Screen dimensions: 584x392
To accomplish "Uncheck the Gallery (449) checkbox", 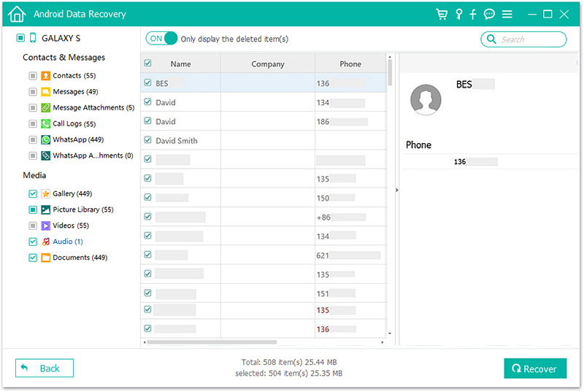I will pos(33,193).
